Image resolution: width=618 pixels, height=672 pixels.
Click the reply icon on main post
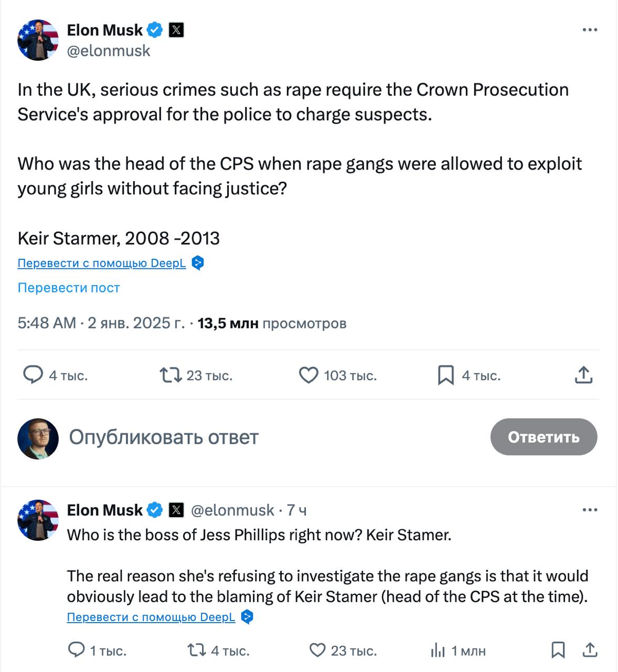(x=33, y=375)
